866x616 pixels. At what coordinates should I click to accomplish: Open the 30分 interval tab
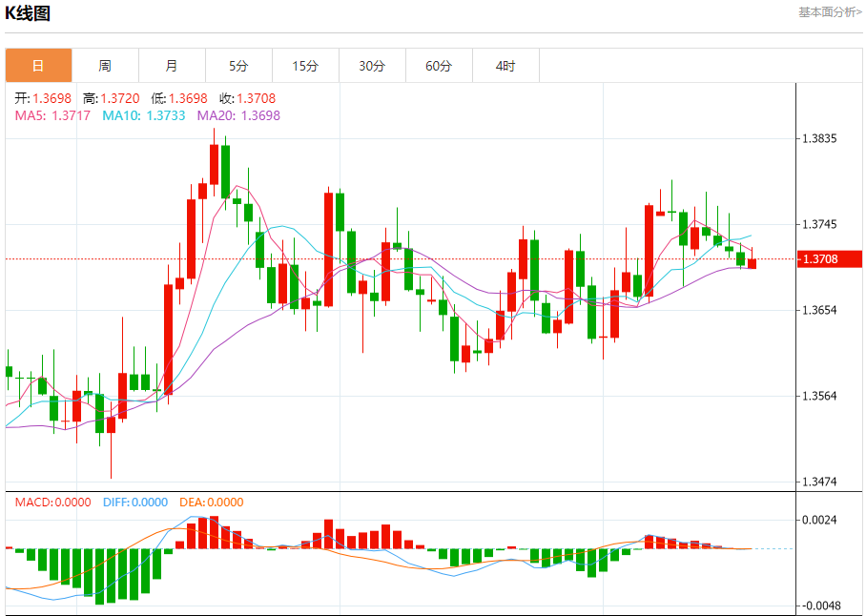point(372,66)
